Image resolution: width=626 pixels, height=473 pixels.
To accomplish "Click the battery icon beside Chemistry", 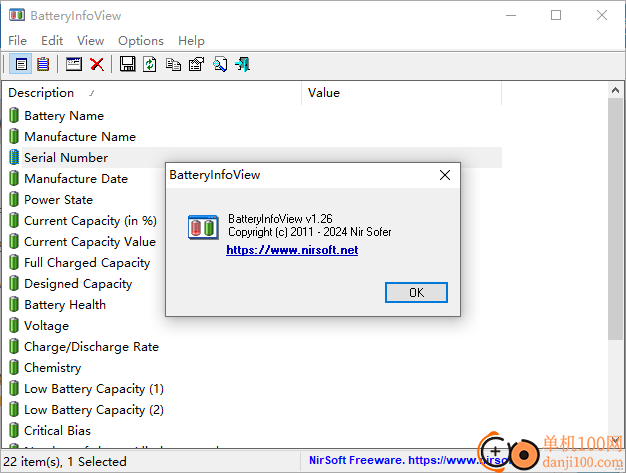I will click(14, 367).
